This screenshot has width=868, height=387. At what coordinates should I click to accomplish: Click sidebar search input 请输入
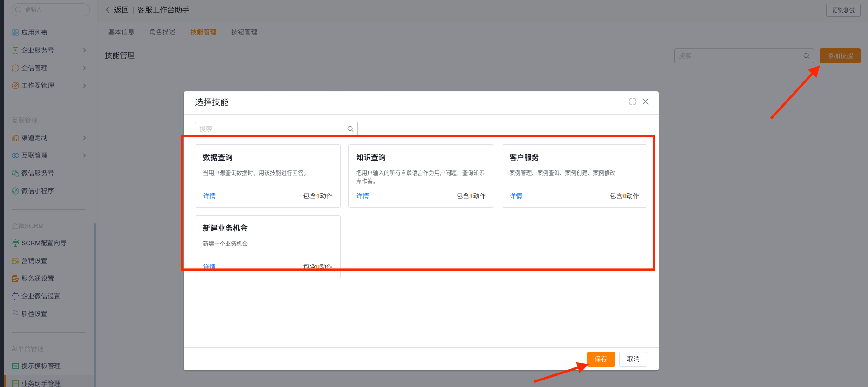[x=51, y=9]
